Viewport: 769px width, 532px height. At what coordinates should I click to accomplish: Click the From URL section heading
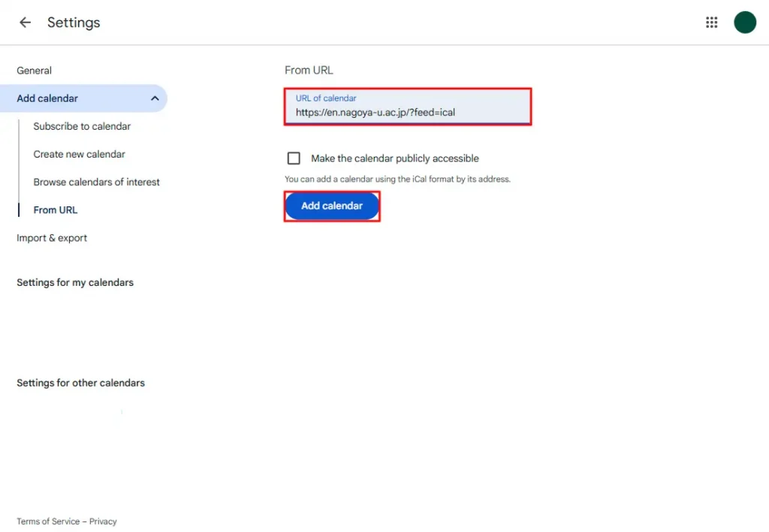[x=309, y=70]
